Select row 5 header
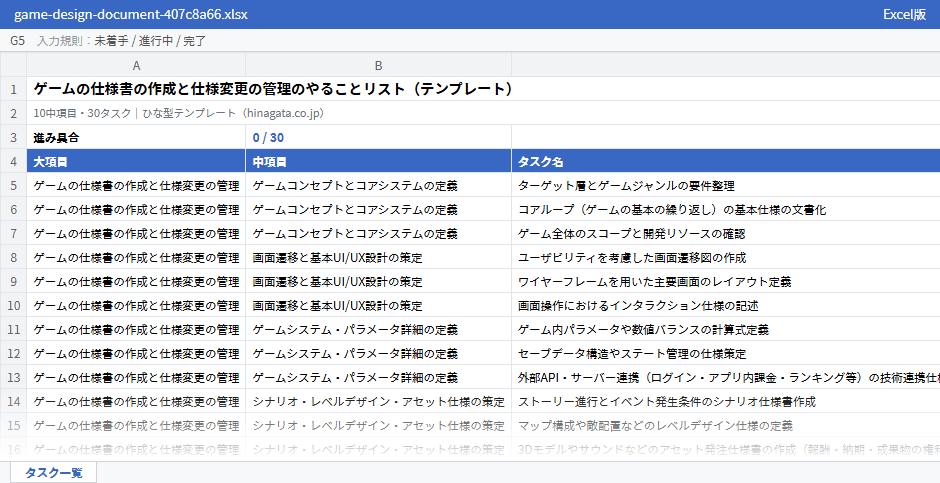Image resolution: width=940 pixels, height=483 pixels. pos(13,186)
